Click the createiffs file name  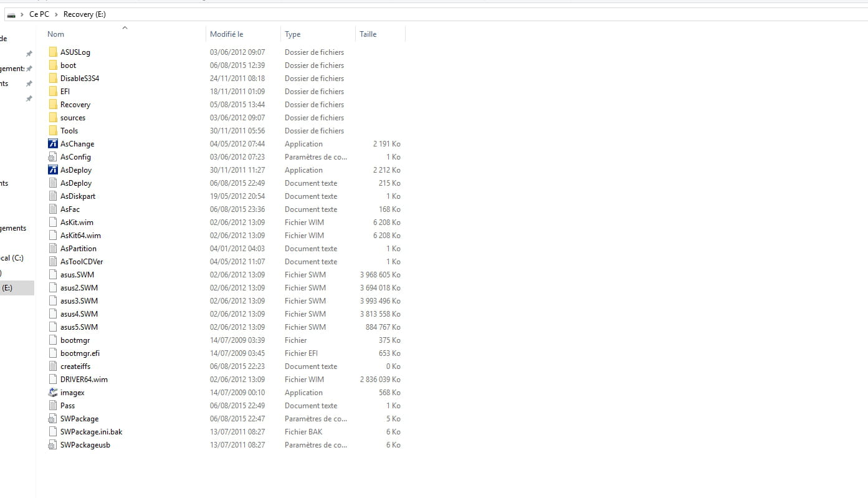coord(75,366)
